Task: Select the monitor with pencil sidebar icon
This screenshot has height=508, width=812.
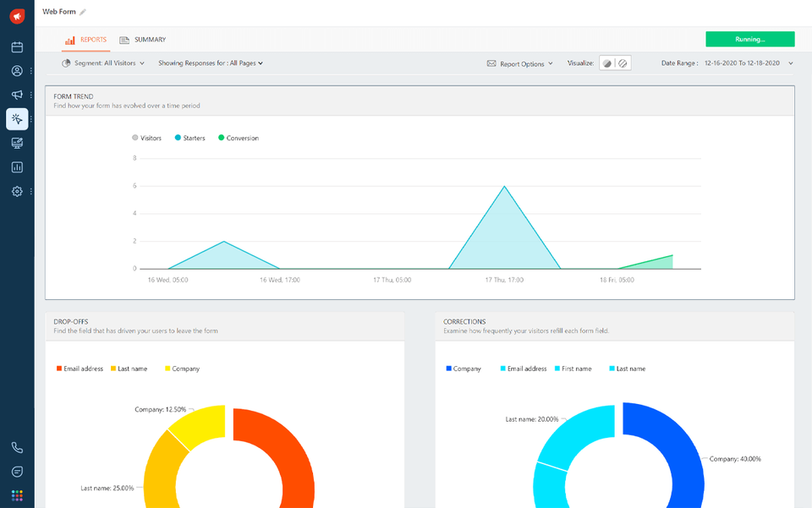Action: point(17,143)
